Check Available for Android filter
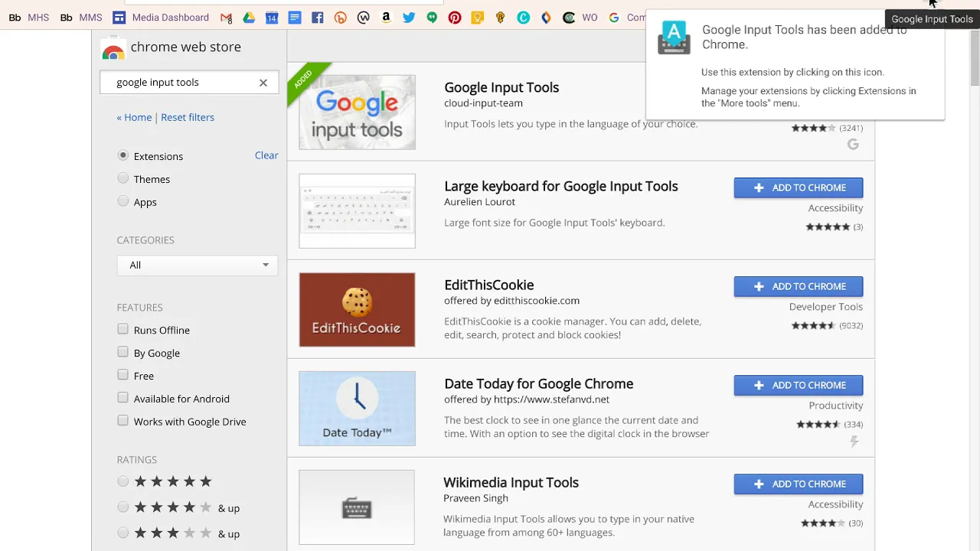 tap(122, 398)
